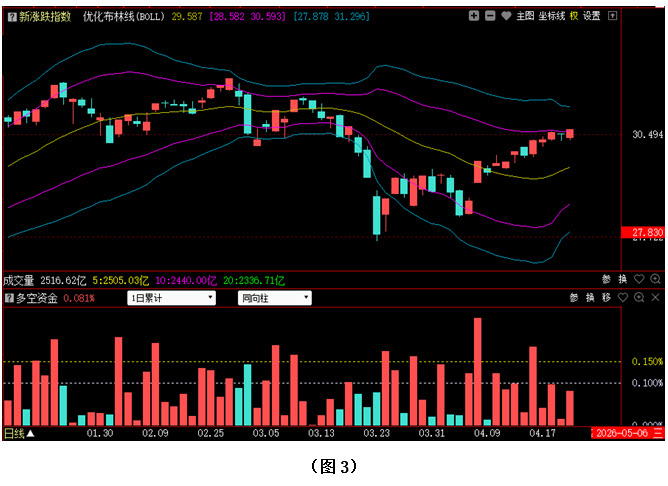Click heart icon in 多空资金 panel header
This screenshot has width=668, height=486.
click(623, 298)
